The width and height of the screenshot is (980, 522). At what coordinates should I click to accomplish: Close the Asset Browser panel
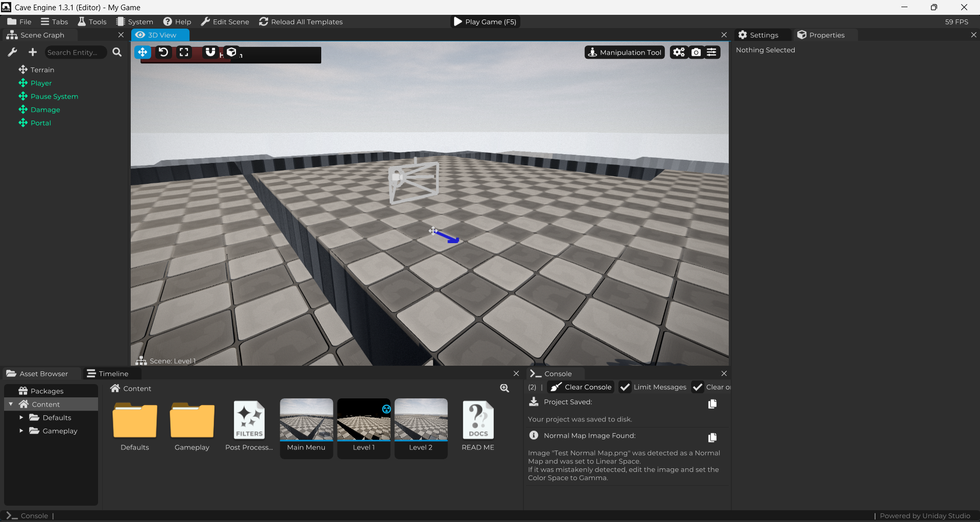pos(516,373)
